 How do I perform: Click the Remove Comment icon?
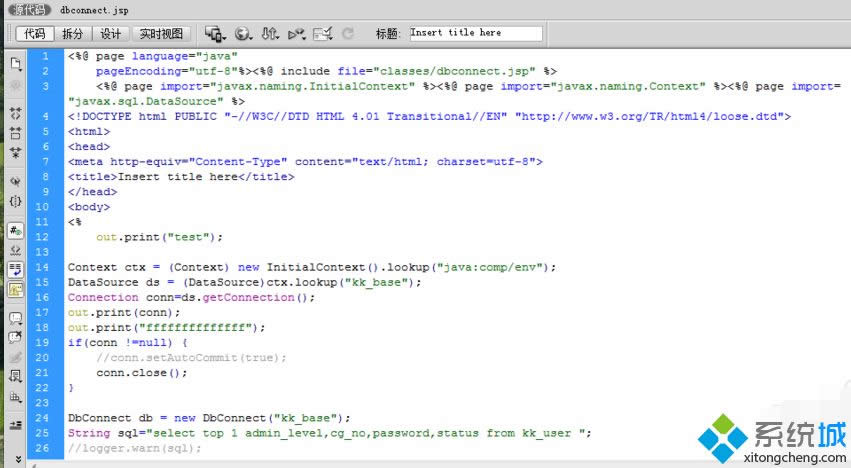15,337
